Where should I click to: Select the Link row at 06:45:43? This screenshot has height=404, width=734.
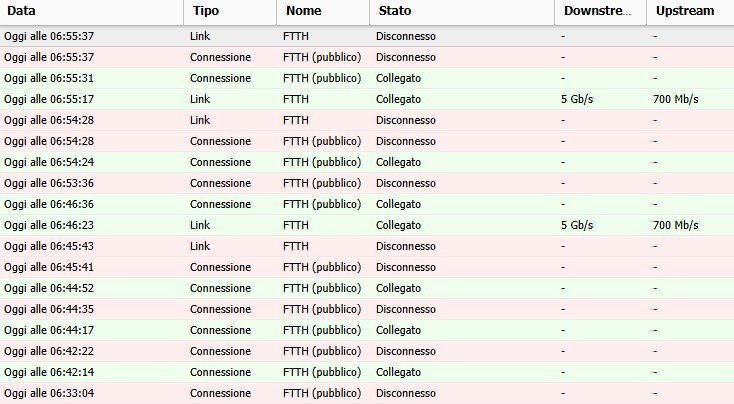pyautogui.click(x=367, y=246)
